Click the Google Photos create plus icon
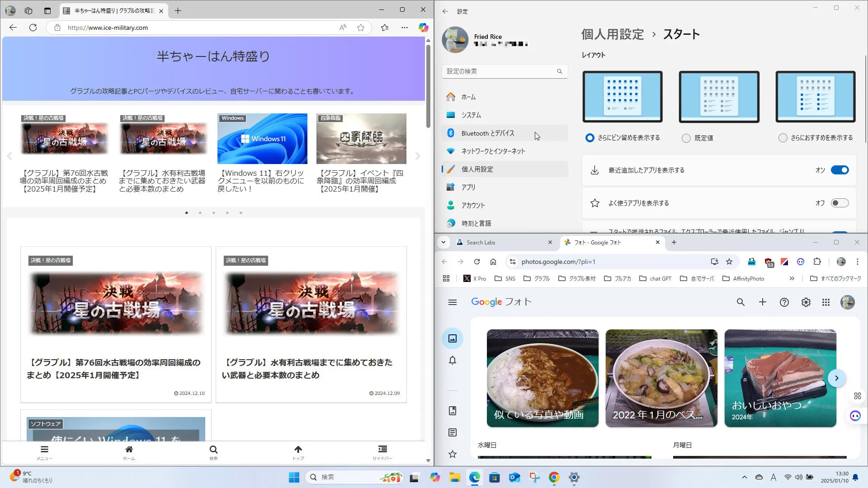The height and width of the screenshot is (488, 868). (x=763, y=302)
